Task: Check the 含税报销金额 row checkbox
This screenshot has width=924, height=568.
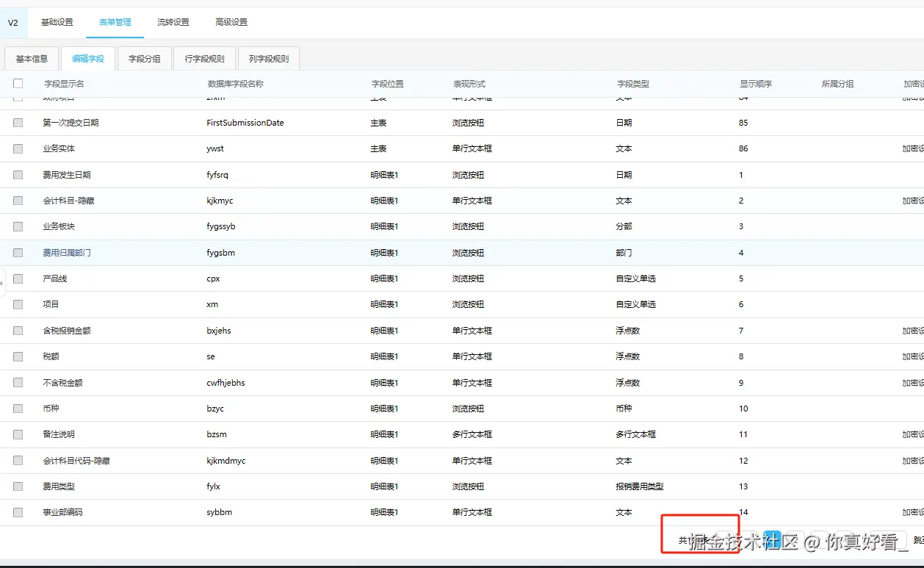Action: click(18, 331)
